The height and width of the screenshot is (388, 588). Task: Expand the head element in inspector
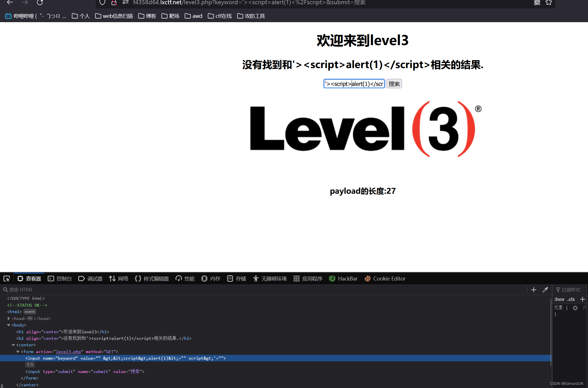click(9, 318)
